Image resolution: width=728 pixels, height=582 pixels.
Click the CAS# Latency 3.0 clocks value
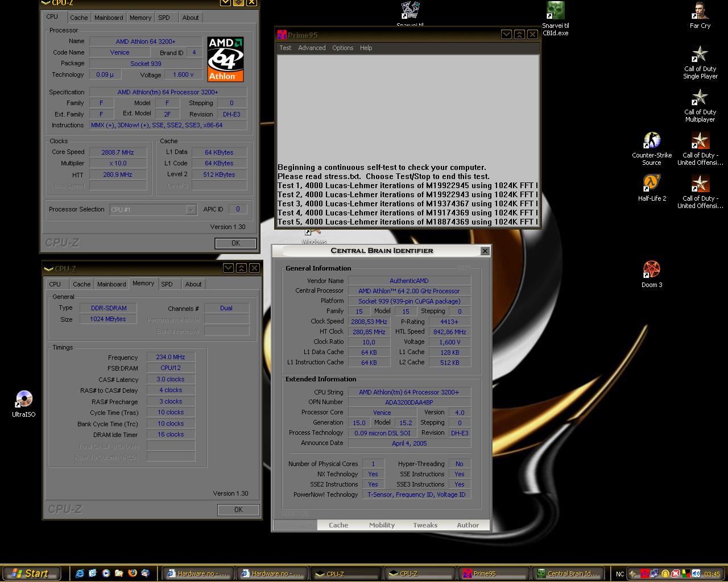coord(171,379)
